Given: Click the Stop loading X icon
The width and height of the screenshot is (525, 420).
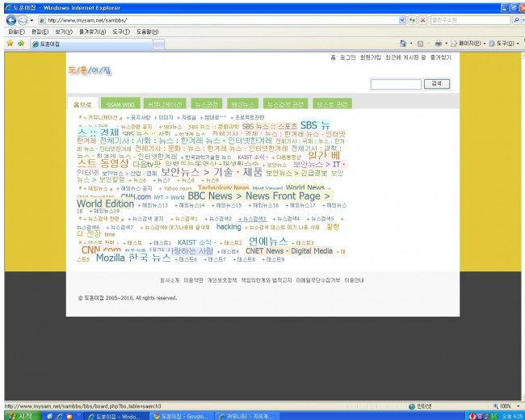Looking at the screenshot, I should point(422,19).
